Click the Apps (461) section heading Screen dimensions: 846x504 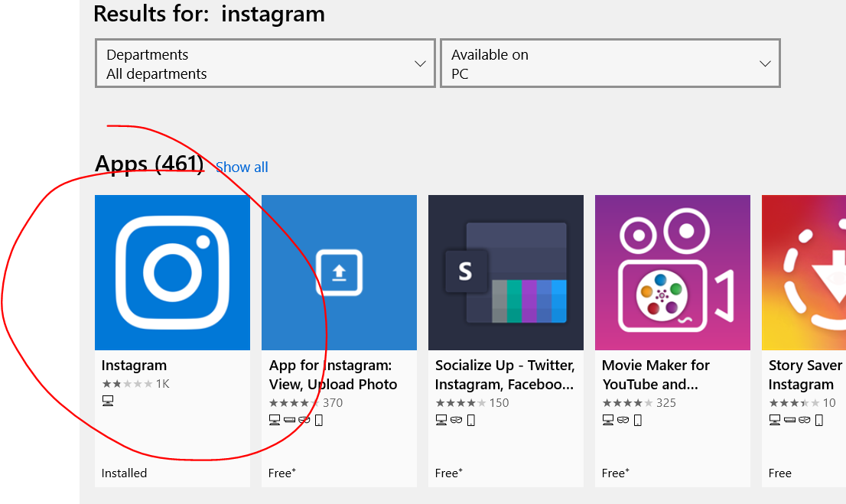149,164
